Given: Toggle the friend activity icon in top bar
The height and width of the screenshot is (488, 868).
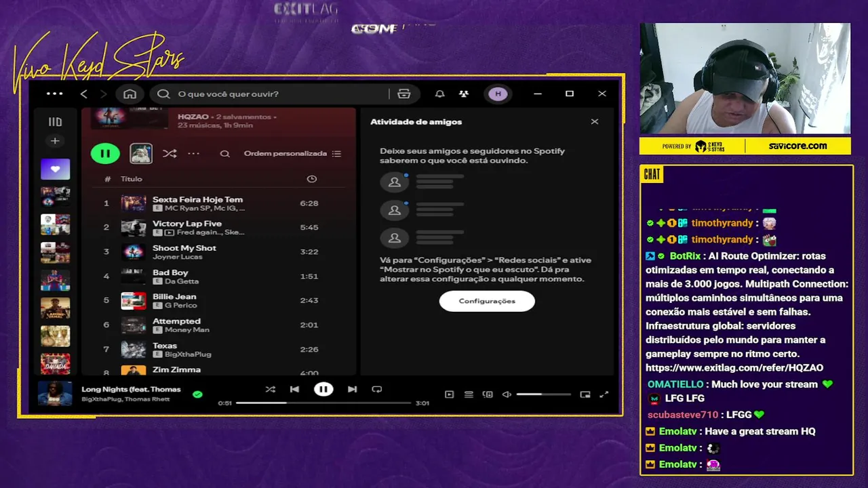Looking at the screenshot, I should coord(463,94).
